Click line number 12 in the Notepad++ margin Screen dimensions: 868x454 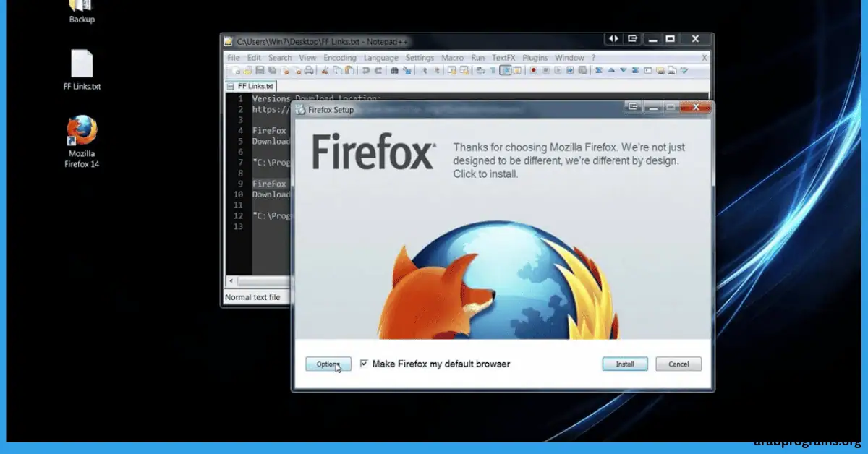click(x=238, y=215)
